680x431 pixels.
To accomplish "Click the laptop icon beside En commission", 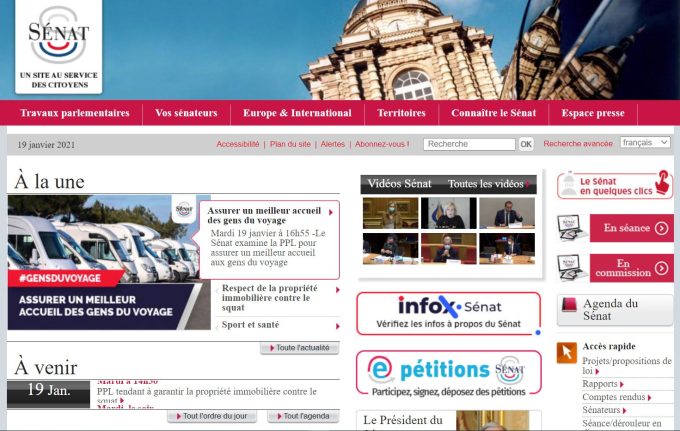I will tap(571, 268).
